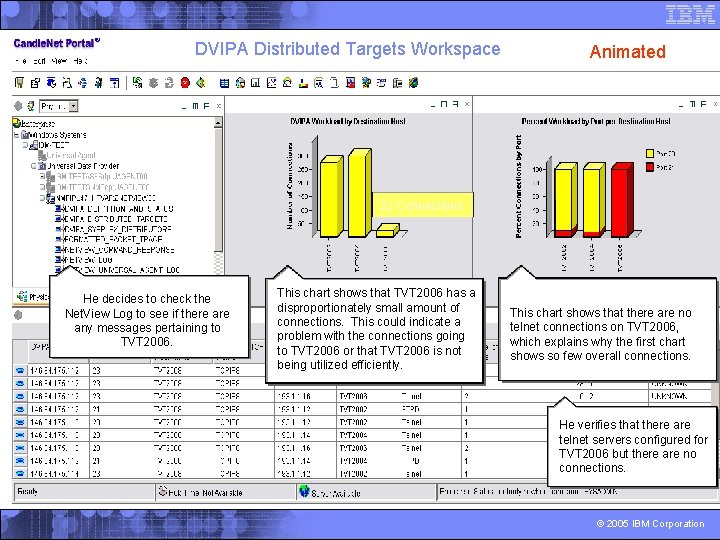Click the Hub Time status bar field
The width and height of the screenshot is (720, 540).
tap(226, 492)
